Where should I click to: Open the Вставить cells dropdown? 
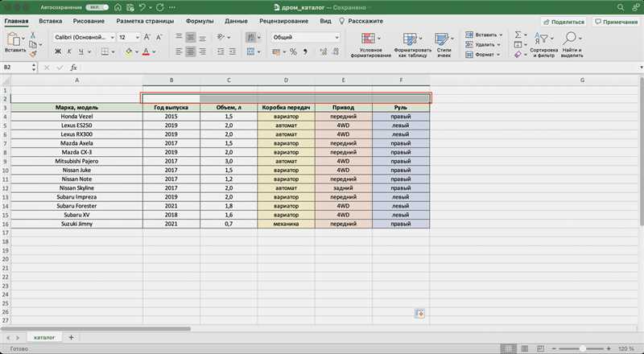pyautogui.click(x=484, y=35)
